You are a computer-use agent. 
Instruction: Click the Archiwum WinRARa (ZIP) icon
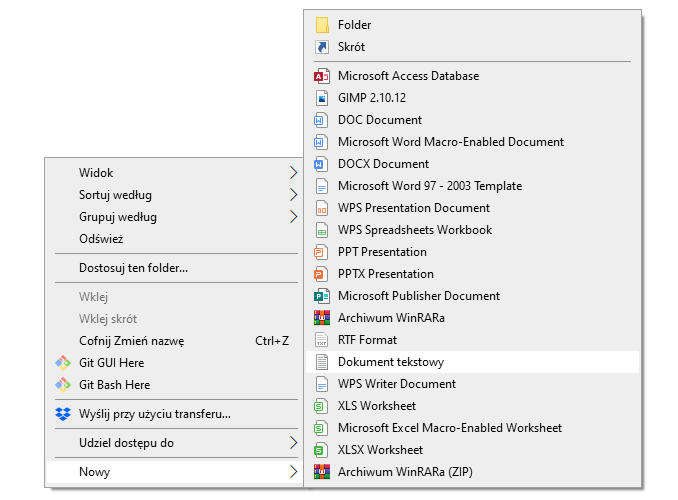321,472
